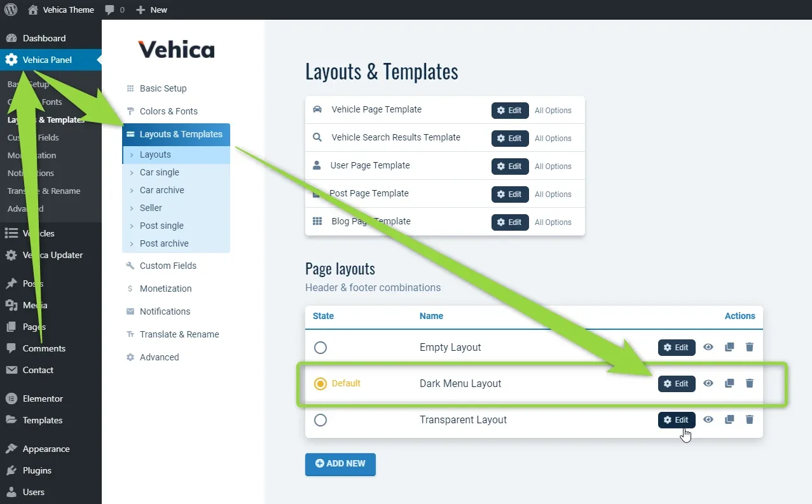Edit the Transparent Layout
The image size is (812, 504).
pos(677,420)
